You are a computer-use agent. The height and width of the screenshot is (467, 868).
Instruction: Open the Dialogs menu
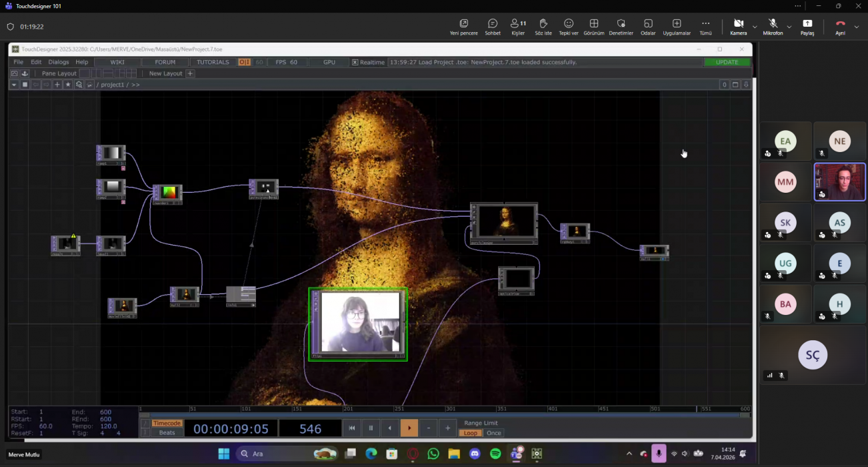click(x=59, y=62)
